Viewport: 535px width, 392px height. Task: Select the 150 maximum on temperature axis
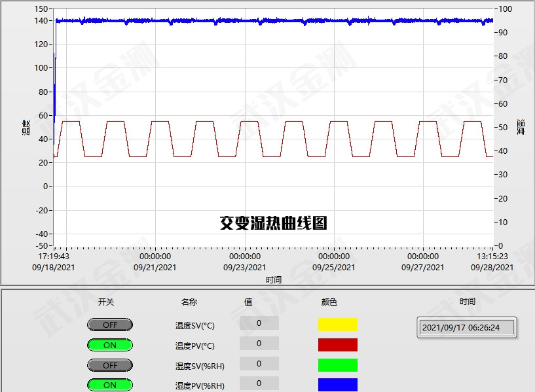tap(41, 9)
